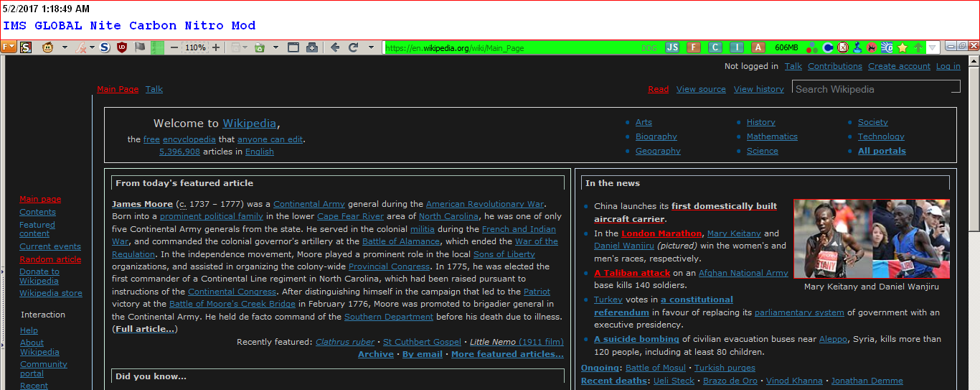Open the history dropdown beside reload
The image size is (980, 390).
pyautogui.click(x=371, y=47)
